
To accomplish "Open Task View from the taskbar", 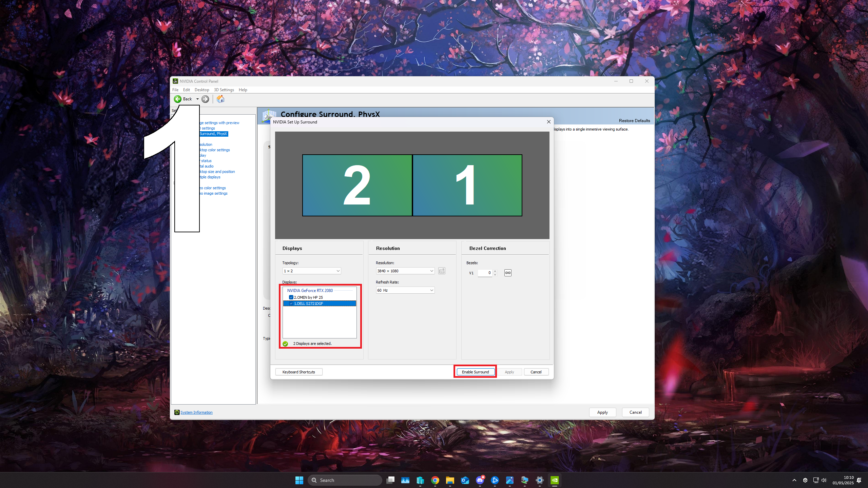I will 390,480.
